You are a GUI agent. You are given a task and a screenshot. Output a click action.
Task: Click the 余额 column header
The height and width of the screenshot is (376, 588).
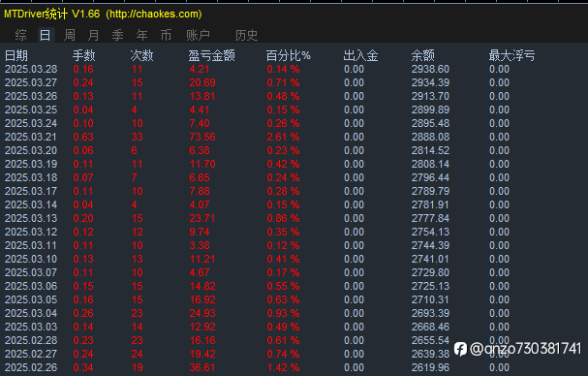pos(422,55)
